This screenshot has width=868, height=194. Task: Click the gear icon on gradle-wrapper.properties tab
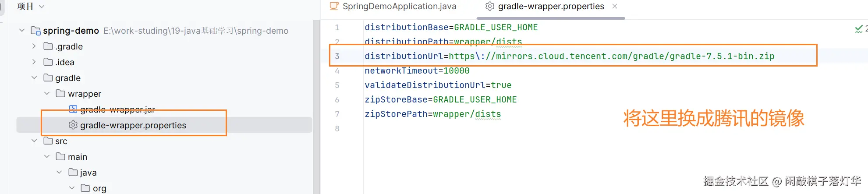[x=490, y=6]
